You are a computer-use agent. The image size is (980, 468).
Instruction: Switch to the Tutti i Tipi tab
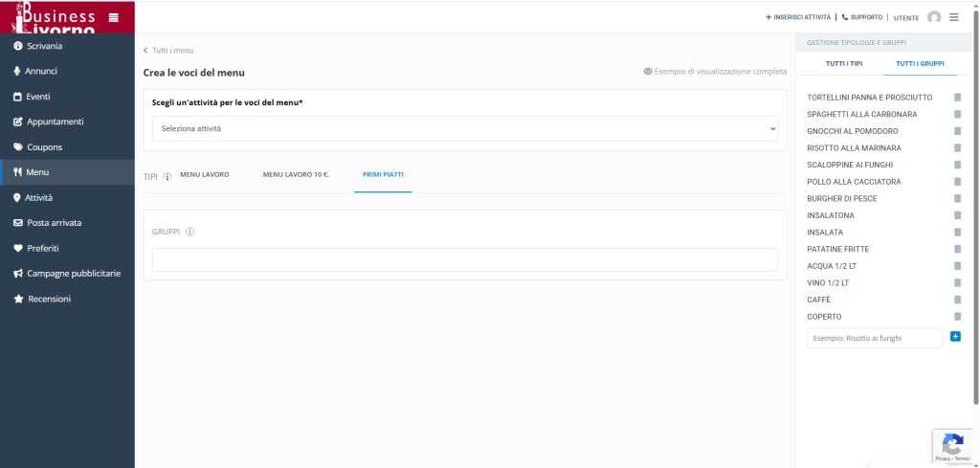coord(844,64)
